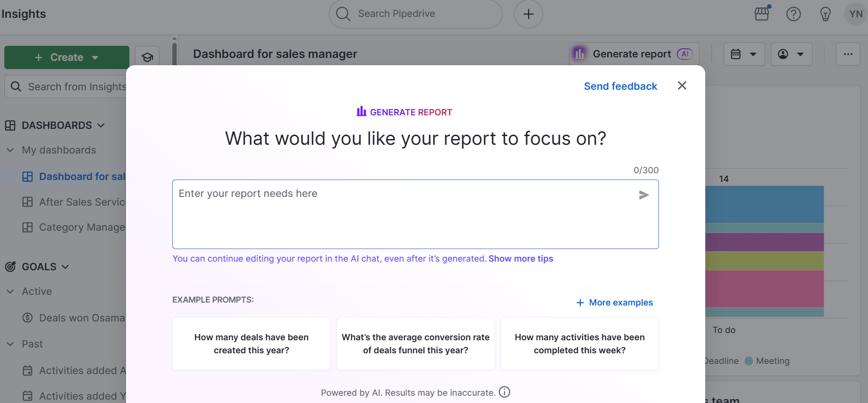Click the graduation cap learning icon
This screenshot has width=868, height=403.
coord(147,57)
